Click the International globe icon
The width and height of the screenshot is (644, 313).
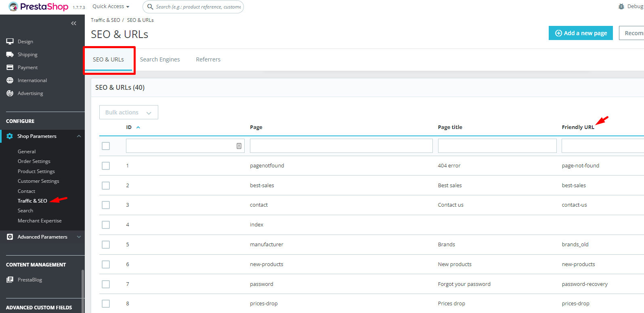[10, 80]
